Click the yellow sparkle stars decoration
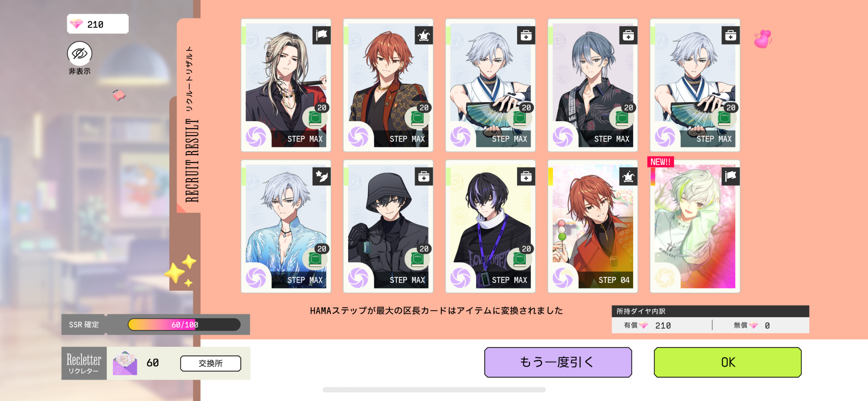Screen dimensions: 868x401 click(x=181, y=271)
